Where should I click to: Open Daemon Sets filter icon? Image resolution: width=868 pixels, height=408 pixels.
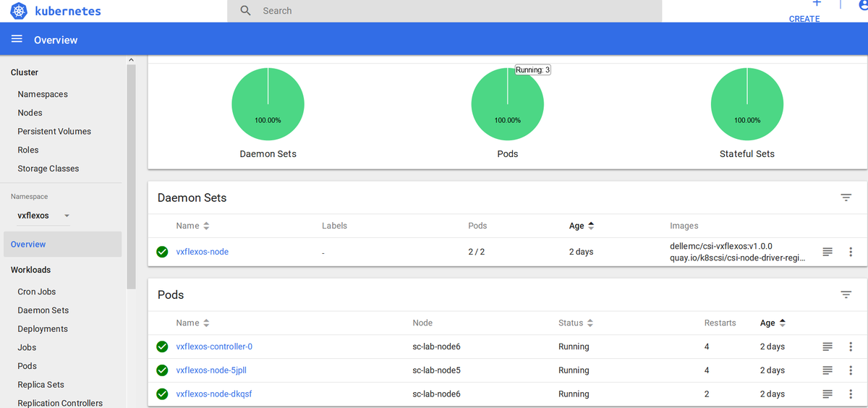click(x=846, y=197)
